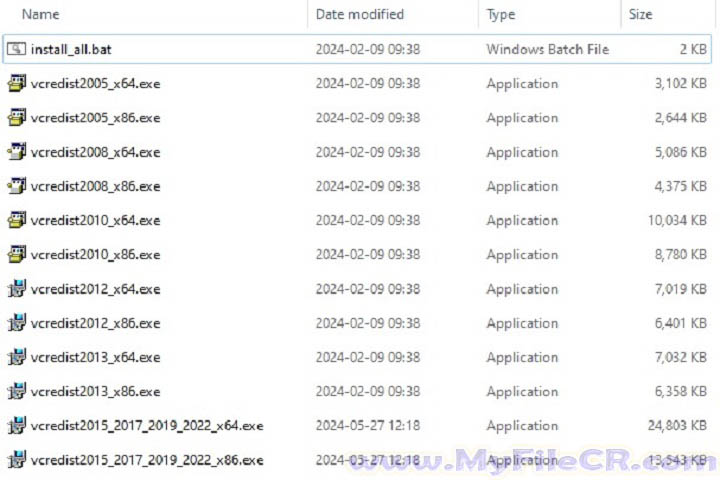Select the vcredist2010_x86.exe icon
Image resolution: width=720 pixels, height=480 pixels.
click(x=16, y=255)
